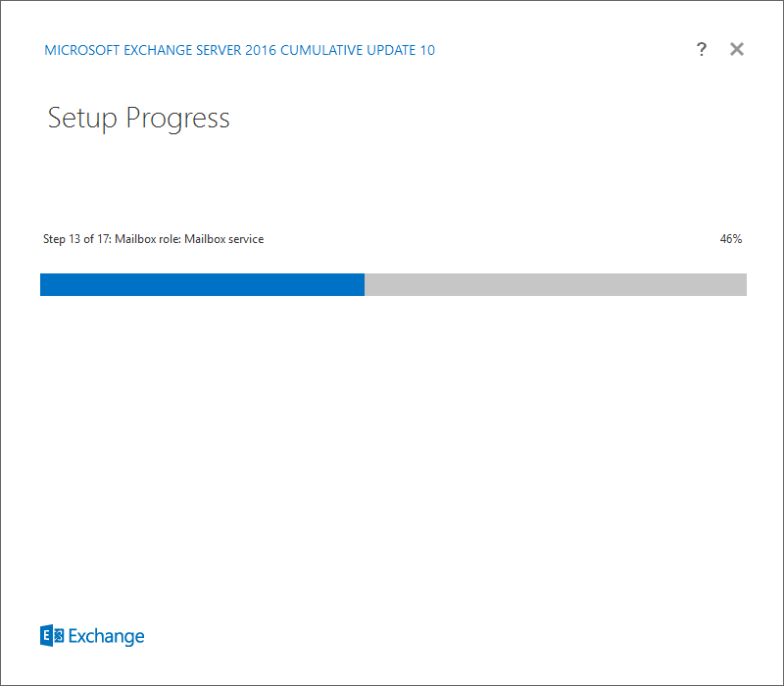
Task: Click the Exchange wordmark beside the logo
Action: tap(107, 636)
